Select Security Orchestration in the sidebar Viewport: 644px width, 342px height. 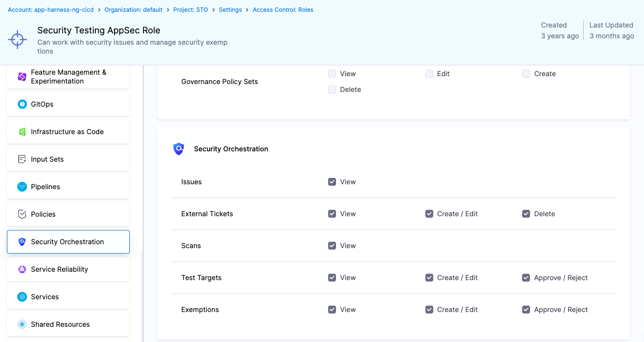68,242
